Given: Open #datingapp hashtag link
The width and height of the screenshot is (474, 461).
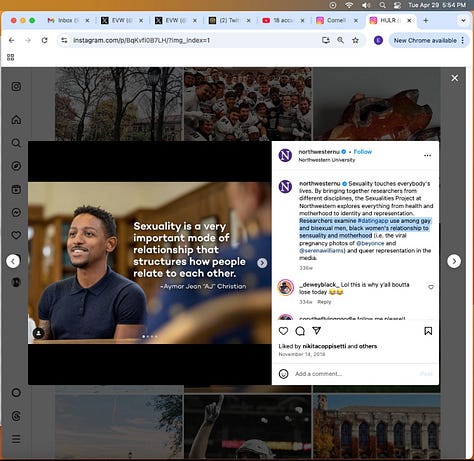Looking at the screenshot, I should pyautogui.click(x=373, y=221).
